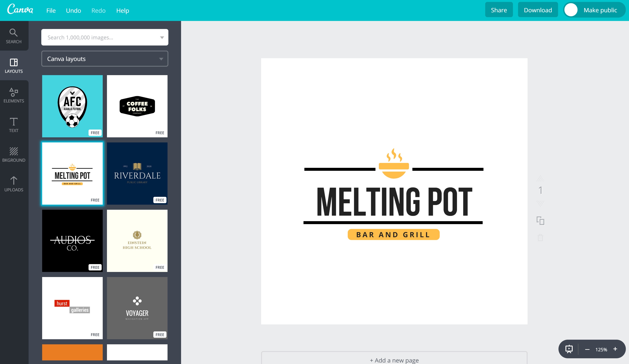Open the image search dropdown arrow

[x=162, y=37]
